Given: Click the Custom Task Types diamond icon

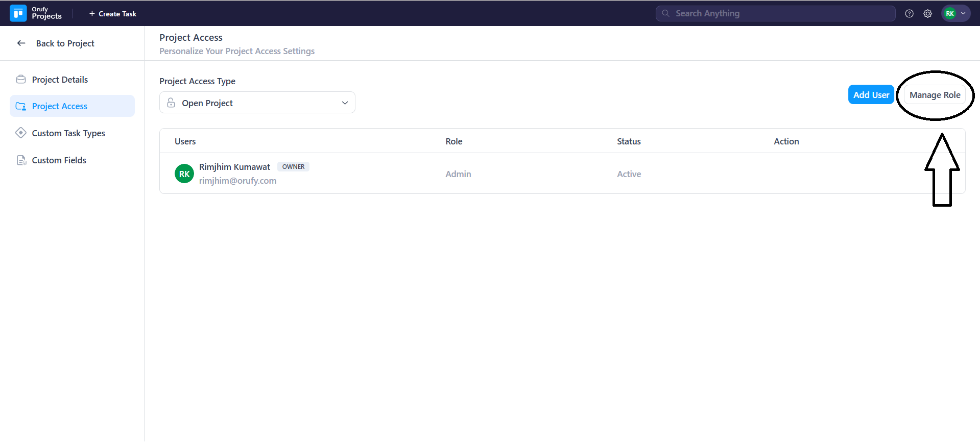Looking at the screenshot, I should click(21, 133).
